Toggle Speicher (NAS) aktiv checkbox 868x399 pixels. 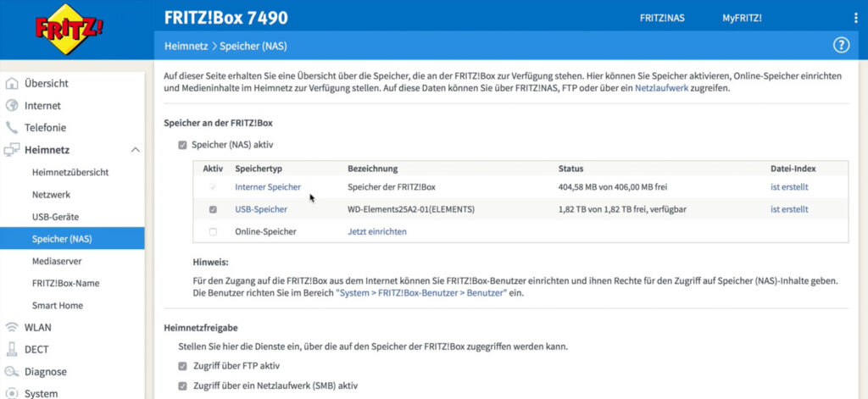pyautogui.click(x=182, y=145)
